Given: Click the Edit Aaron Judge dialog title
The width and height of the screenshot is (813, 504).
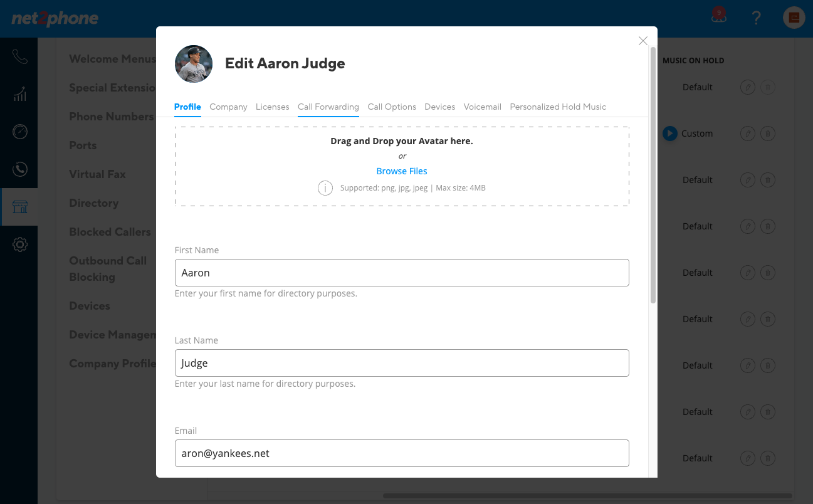Looking at the screenshot, I should [x=285, y=63].
